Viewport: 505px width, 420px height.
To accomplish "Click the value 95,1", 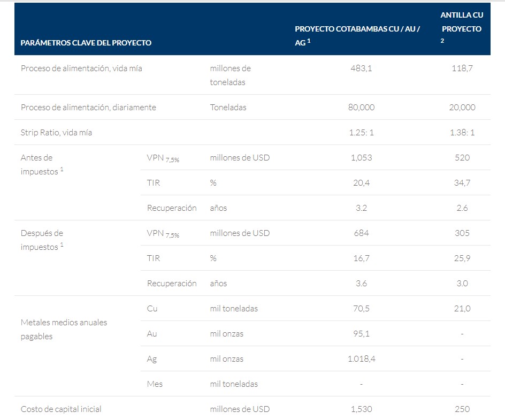I will 361,333.
